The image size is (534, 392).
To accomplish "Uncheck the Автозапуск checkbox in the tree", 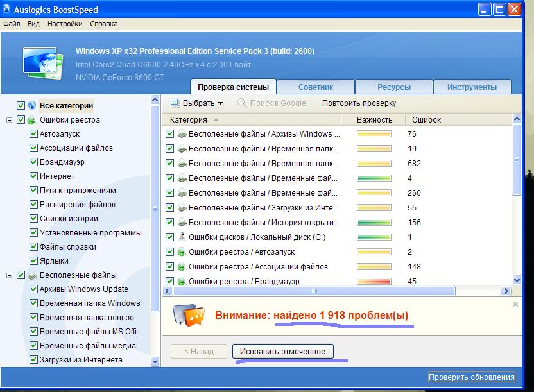I will pos(33,134).
